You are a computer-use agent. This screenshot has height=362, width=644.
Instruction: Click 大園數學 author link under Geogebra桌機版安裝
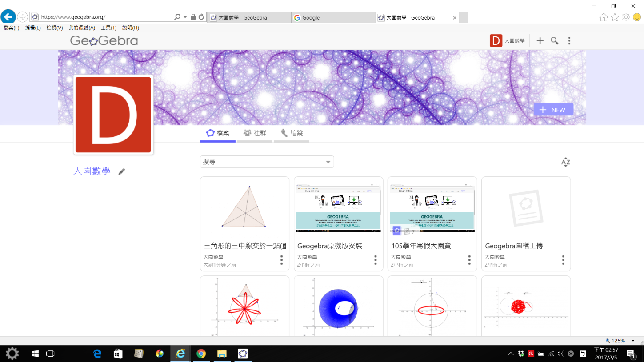click(x=307, y=257)
